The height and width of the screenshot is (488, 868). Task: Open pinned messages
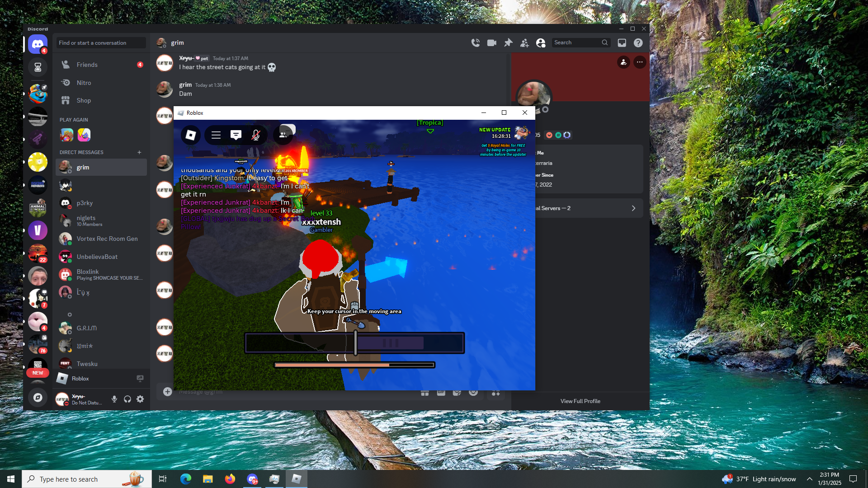508,42
